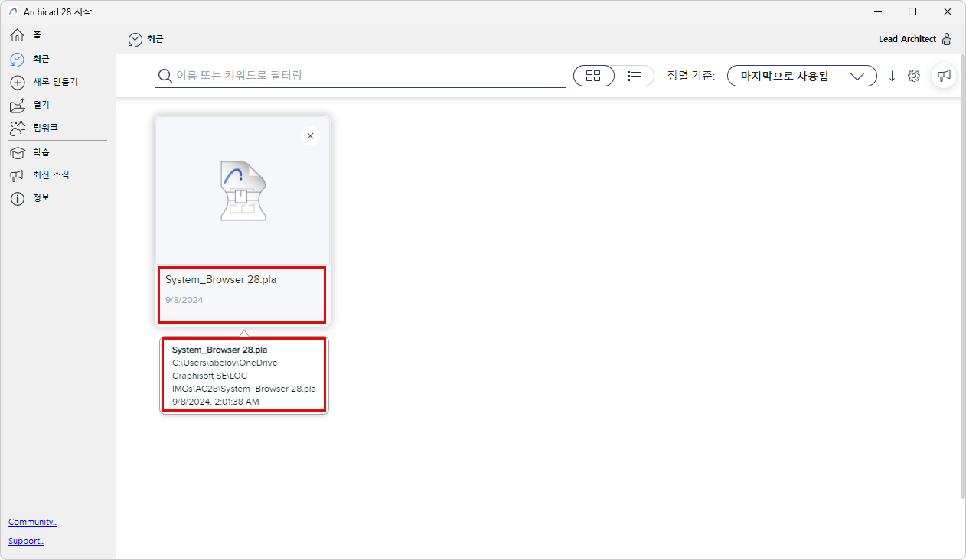
Task: Remove System_Browser 28.pla from recent list
Action: (310, 136)
